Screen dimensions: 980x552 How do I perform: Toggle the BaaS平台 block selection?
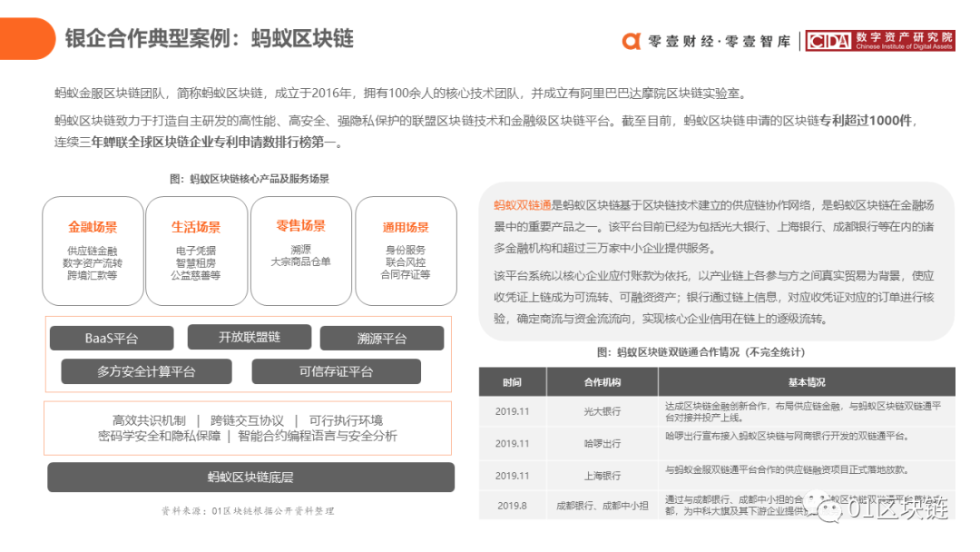[x=111, y=337]
